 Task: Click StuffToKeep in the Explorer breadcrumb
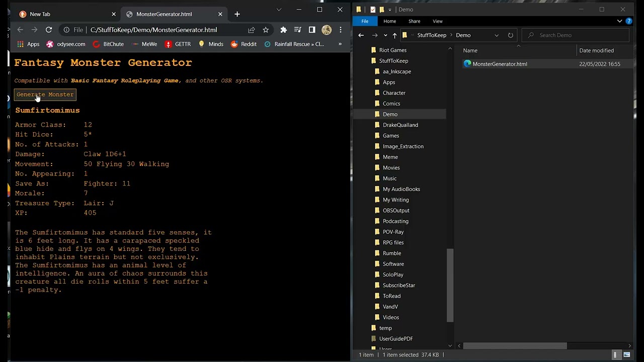point(432,35)
